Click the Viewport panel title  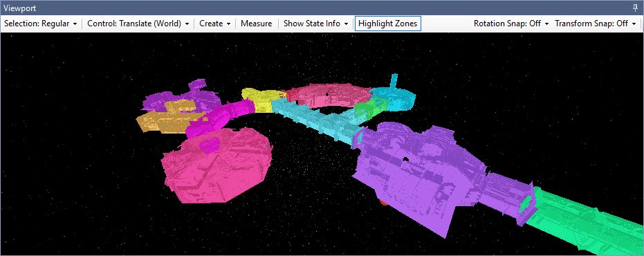click(x=19, y=8)
